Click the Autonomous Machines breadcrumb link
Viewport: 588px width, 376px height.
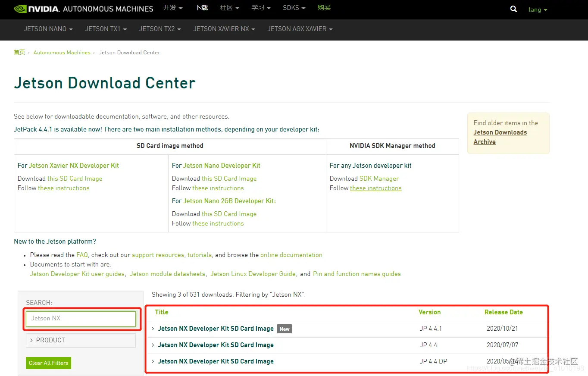(x=62, y=53)
